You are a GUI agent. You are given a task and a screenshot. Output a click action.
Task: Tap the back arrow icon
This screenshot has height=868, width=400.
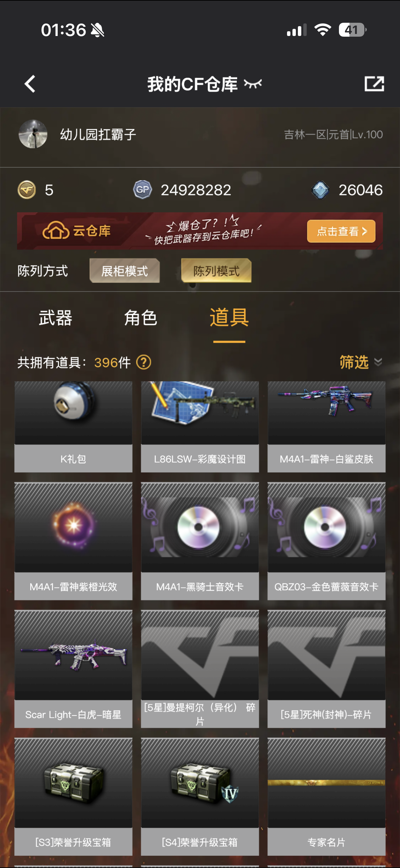pos(30,84)
